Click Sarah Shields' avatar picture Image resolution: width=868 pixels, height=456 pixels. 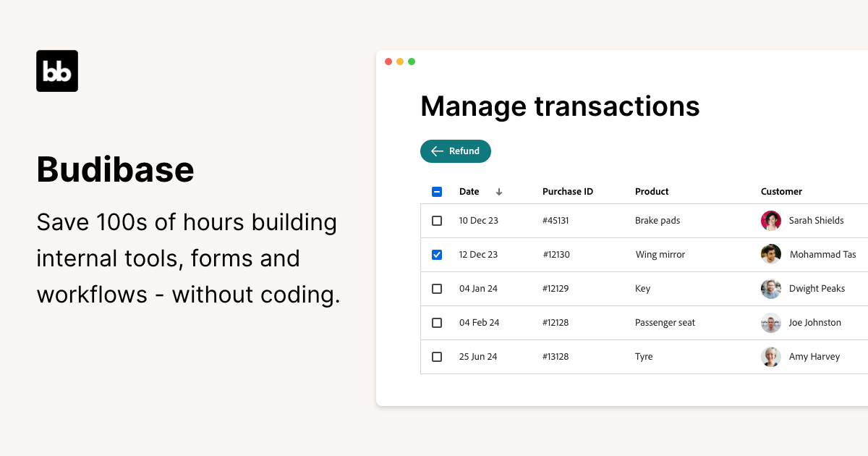771,220
